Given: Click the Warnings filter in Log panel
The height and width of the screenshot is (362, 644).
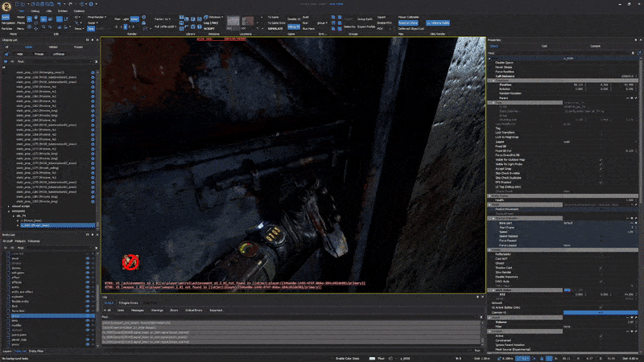Looking at the screenshot, I should point(158,309).
